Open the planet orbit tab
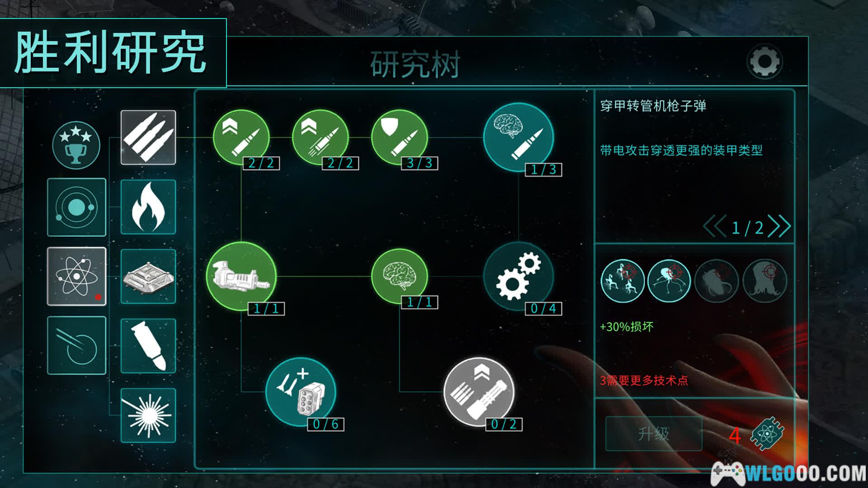 click(76, 207)
